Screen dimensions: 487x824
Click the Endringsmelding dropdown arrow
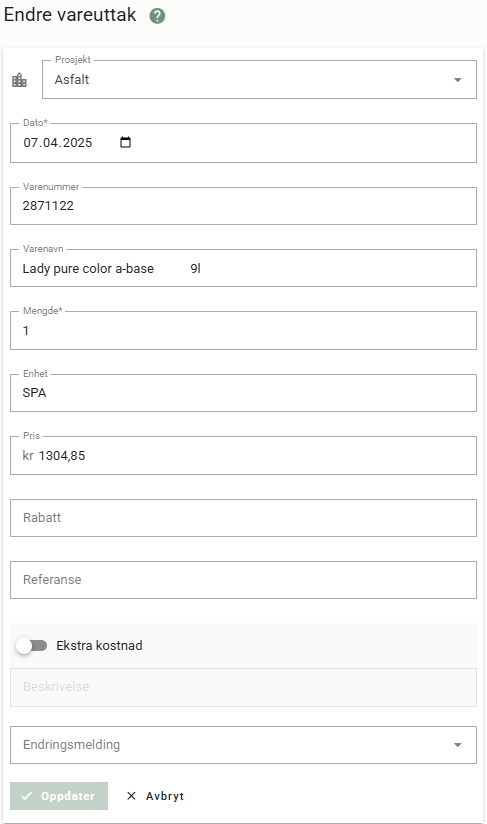[x=458, y=745]
